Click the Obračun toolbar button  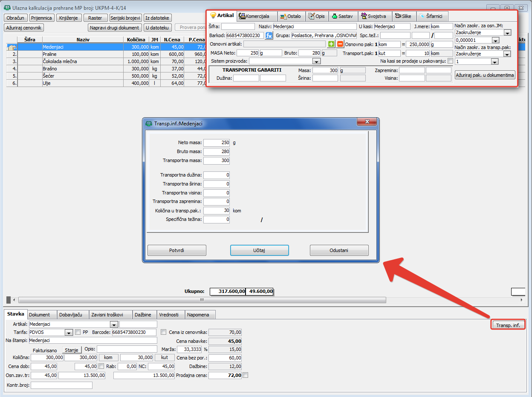click(x=16, y=18)
